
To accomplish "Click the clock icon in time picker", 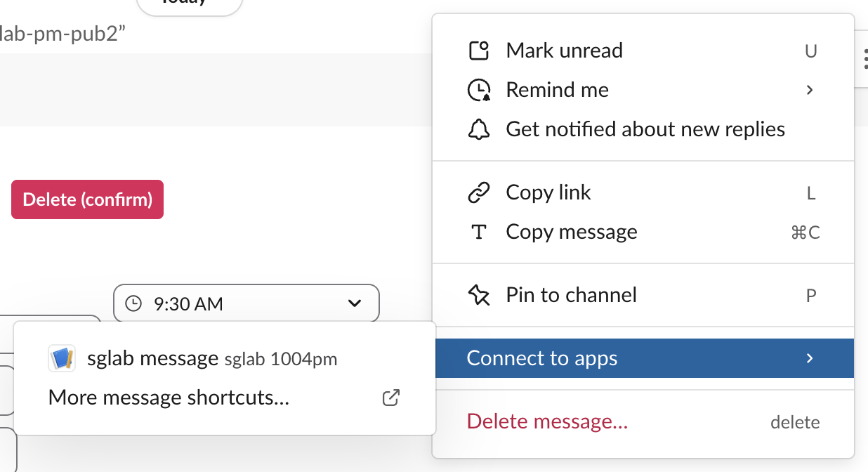I will [133, 303].
